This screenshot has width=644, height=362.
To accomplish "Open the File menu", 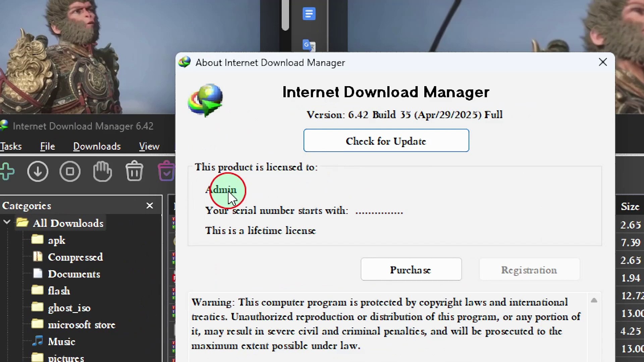I will (x=48, y=146).
